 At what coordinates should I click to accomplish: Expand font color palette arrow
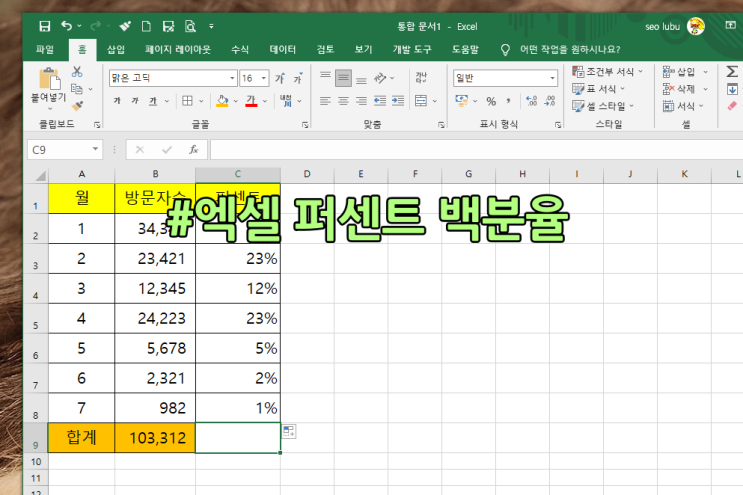click(264, 101)
